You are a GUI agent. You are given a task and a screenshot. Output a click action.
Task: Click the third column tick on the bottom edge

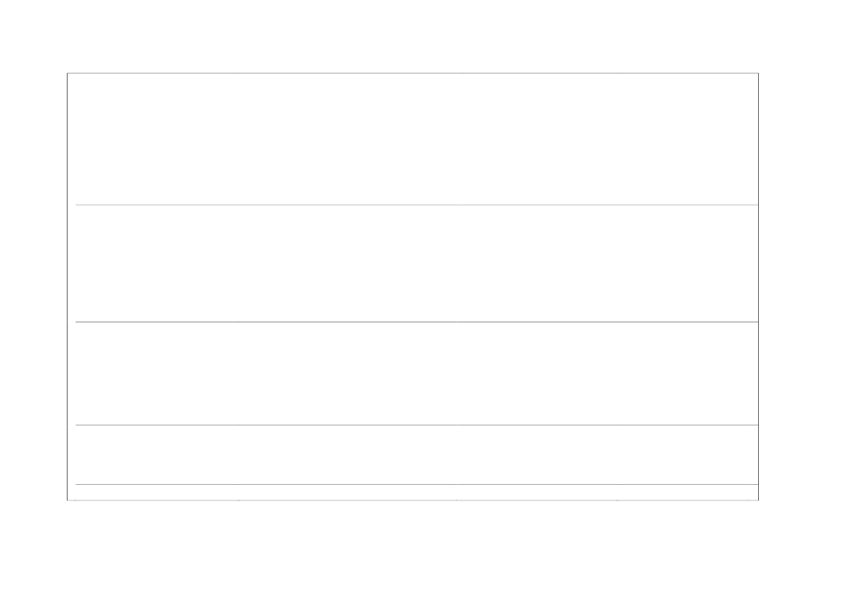pos(617,500)
